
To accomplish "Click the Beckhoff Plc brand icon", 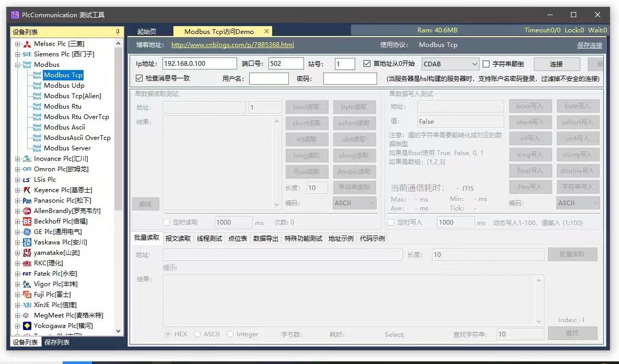I will (27, 221).
